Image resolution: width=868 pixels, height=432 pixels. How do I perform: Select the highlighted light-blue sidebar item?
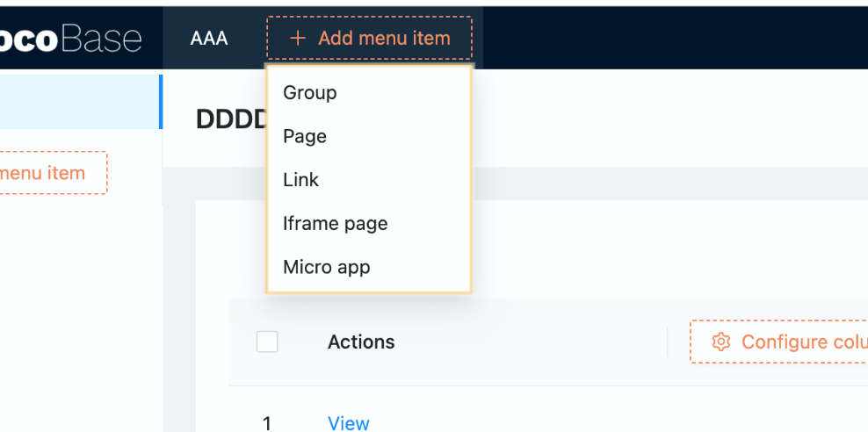point(80,102)
